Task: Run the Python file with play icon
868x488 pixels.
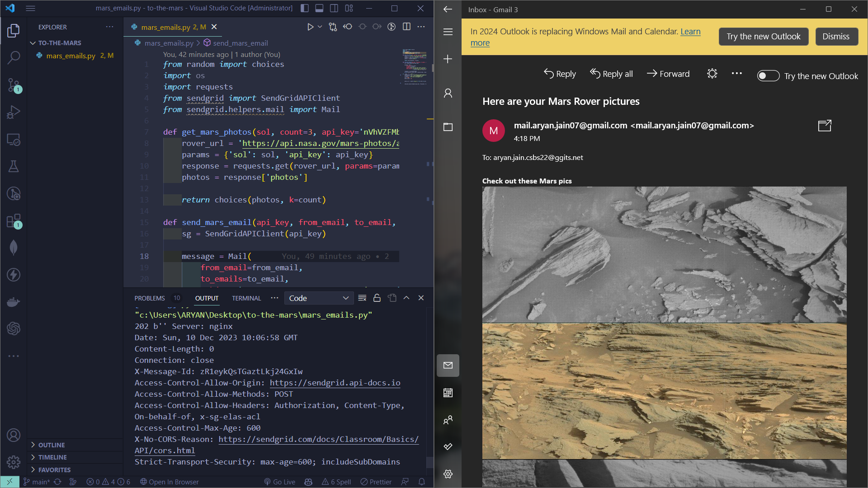Action: [x=310, y=27]
